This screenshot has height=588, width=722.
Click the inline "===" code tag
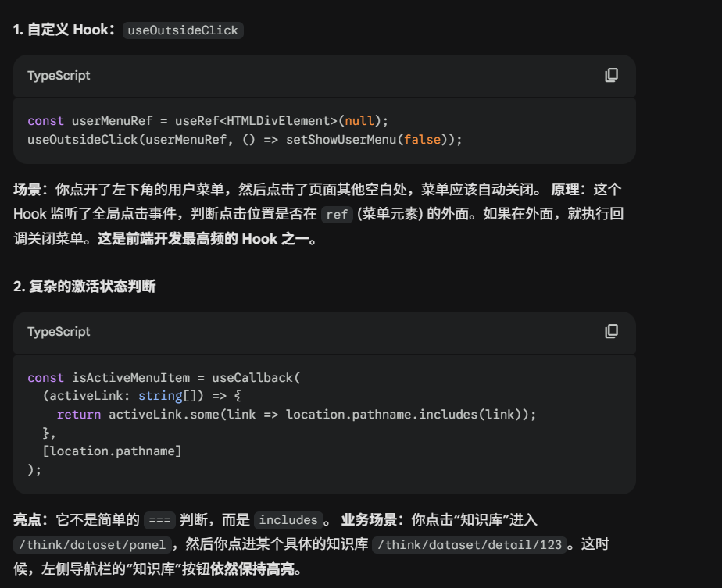(x=159, y=520)
